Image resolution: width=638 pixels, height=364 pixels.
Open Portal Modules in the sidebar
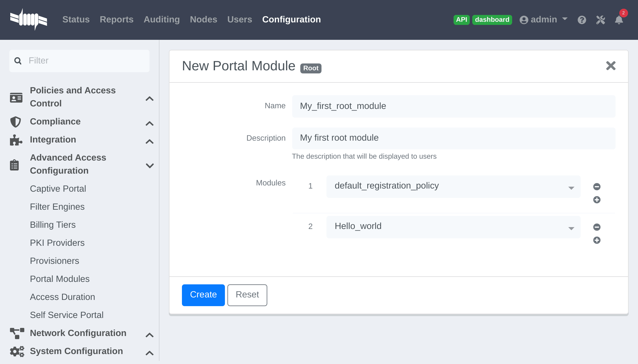coord(60,279)
